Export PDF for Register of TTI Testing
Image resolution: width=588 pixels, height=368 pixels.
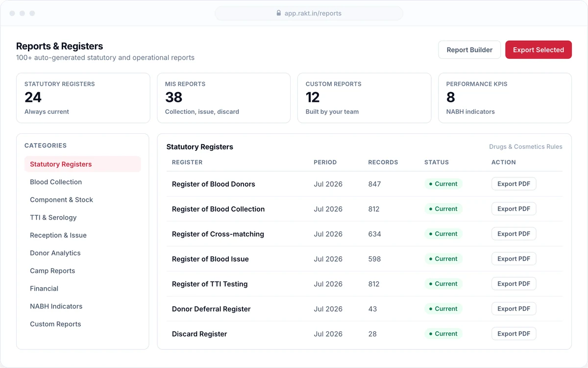[x=514, y=284]
